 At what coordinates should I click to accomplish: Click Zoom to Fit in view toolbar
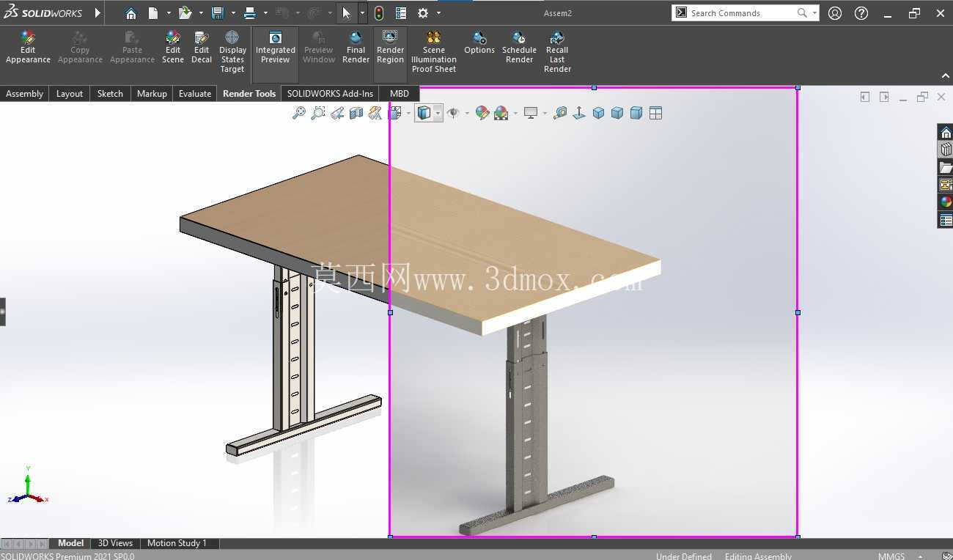pyautogui.click(x=299, y=113)
